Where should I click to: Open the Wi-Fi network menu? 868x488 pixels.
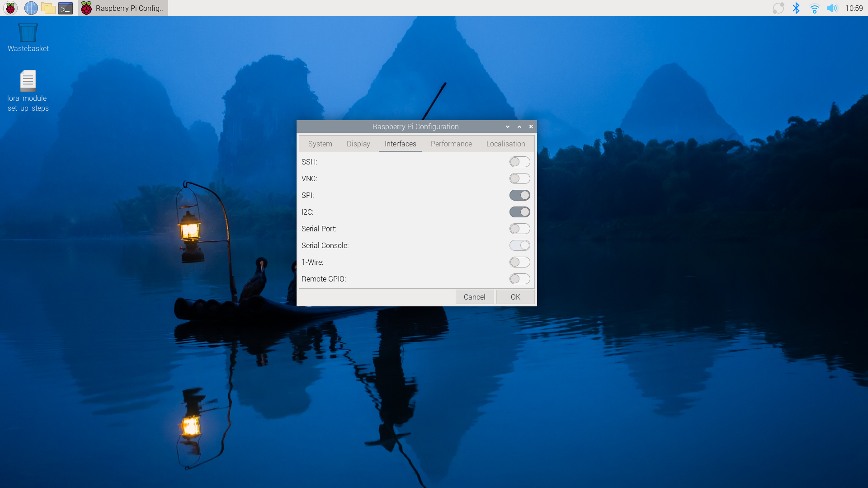click(814, 8)
